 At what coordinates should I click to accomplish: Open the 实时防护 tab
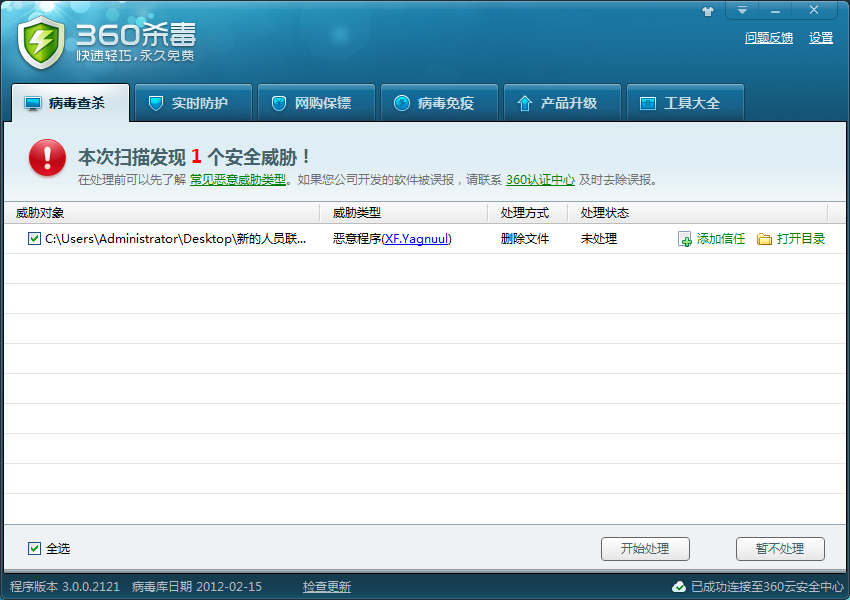click(x=194, y=103)
